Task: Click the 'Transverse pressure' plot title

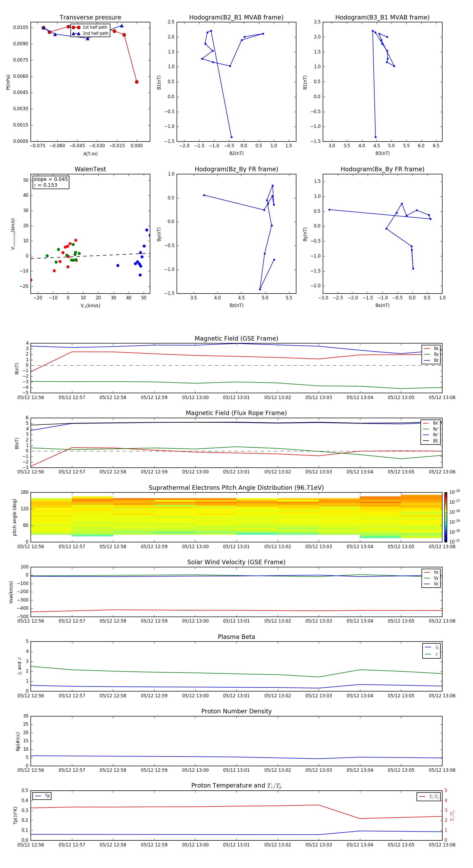Action: point(90,17)
